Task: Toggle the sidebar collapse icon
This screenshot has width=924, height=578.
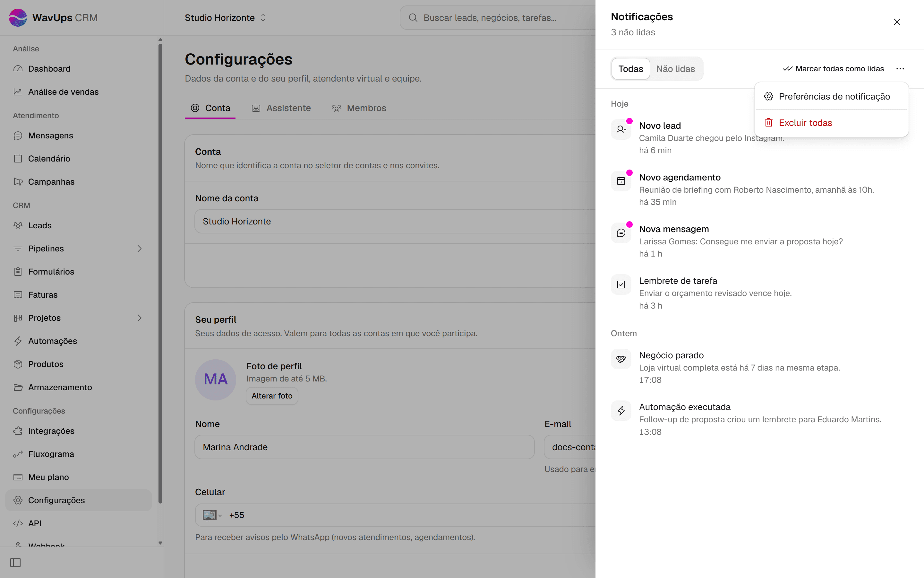Action: click(15, 563)
